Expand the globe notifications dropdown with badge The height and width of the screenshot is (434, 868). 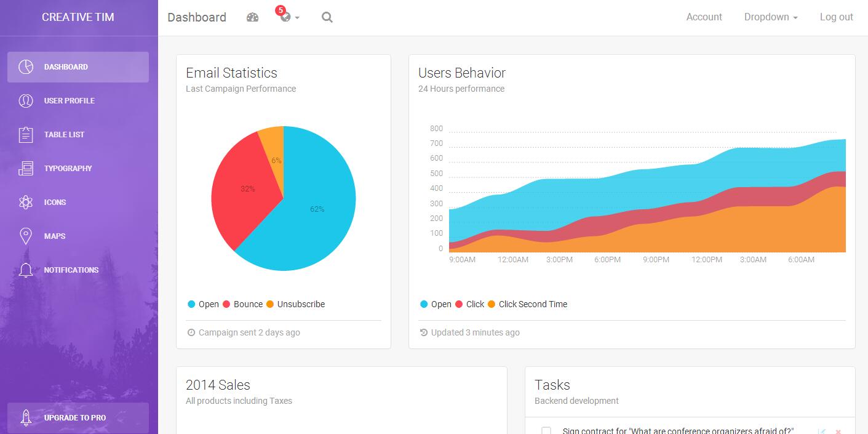(287, 17)
